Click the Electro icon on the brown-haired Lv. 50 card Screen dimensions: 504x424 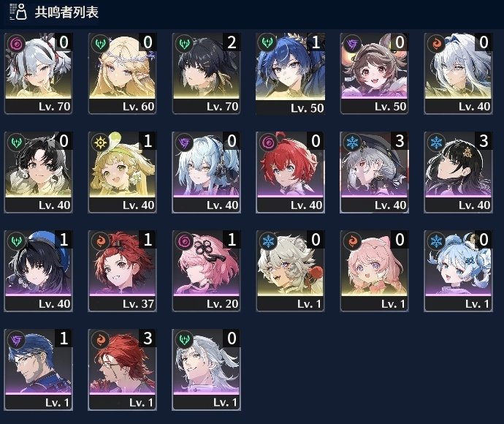coord(352,43)
